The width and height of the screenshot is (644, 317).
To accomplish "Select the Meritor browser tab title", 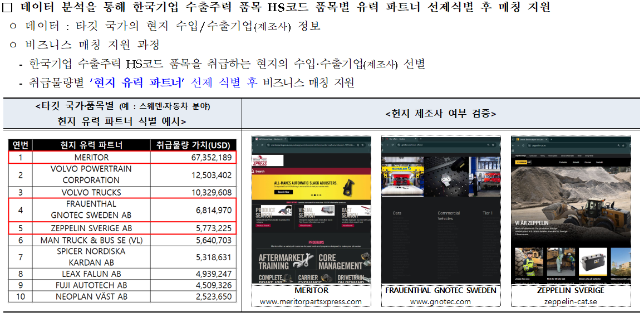I will 271,139.
